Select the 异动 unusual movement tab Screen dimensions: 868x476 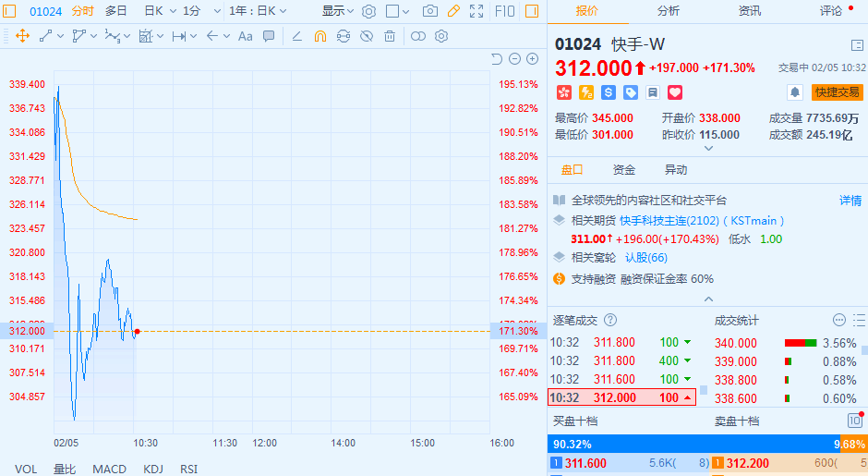(676, 170)
